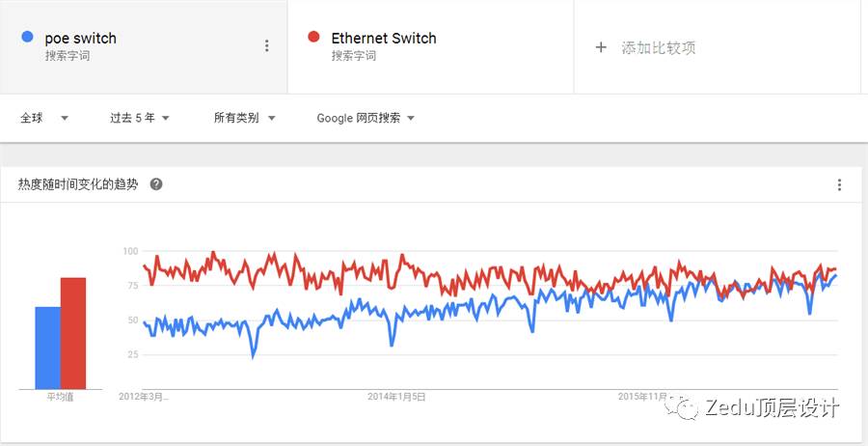The height and width of the screenshot is (446, 868).
Task: Click the 平均值 label under the bars
Action: pyautogui.click(x=61, y=397)
